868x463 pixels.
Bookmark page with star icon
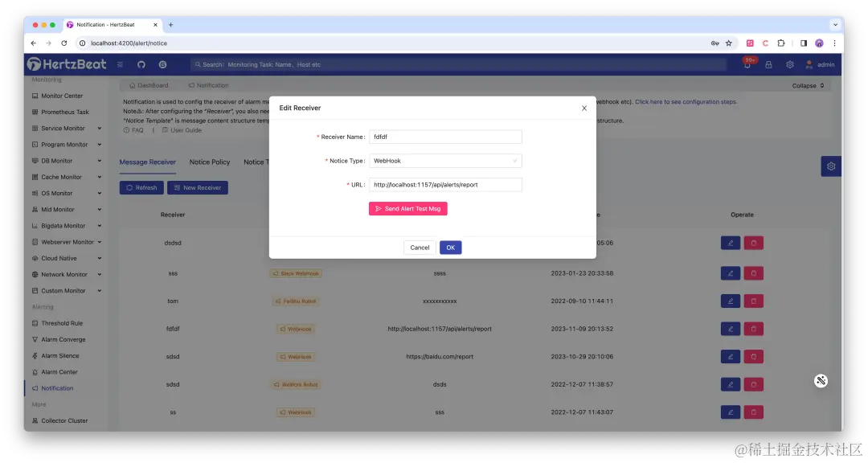click(x=728, y=43)
